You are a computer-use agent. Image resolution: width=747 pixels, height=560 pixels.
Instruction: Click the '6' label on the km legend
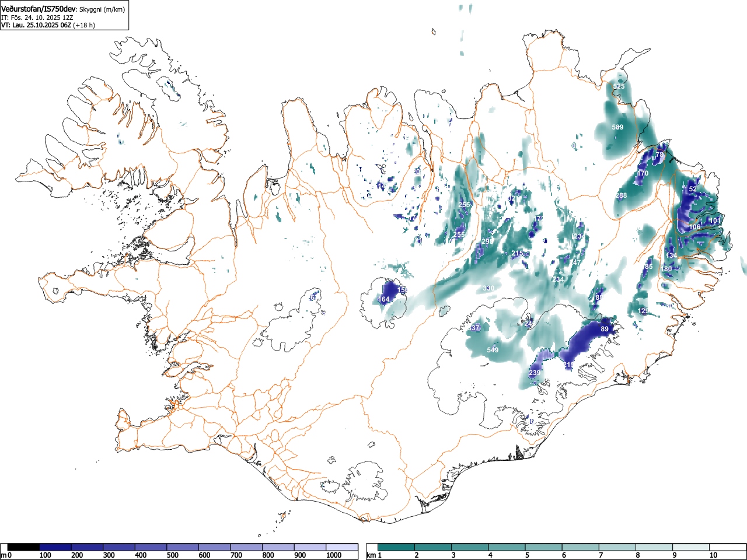[x=564, y=555]
